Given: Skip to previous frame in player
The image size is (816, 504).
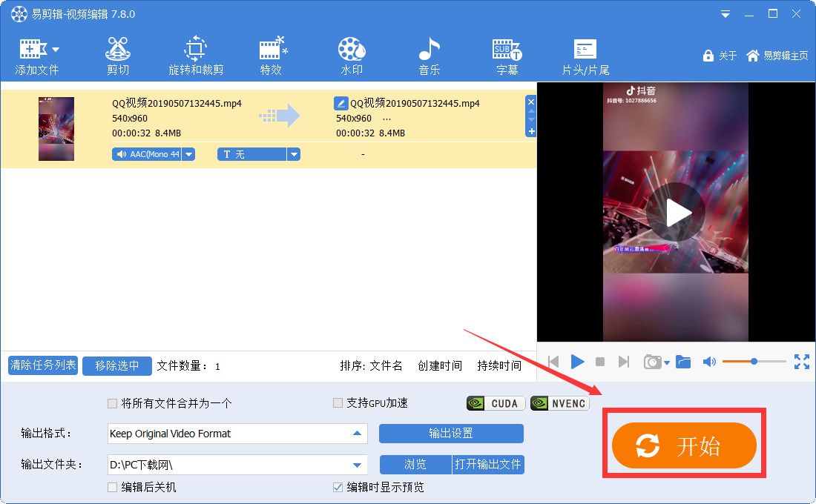Looking at the screenshot, I should [553, 362].
